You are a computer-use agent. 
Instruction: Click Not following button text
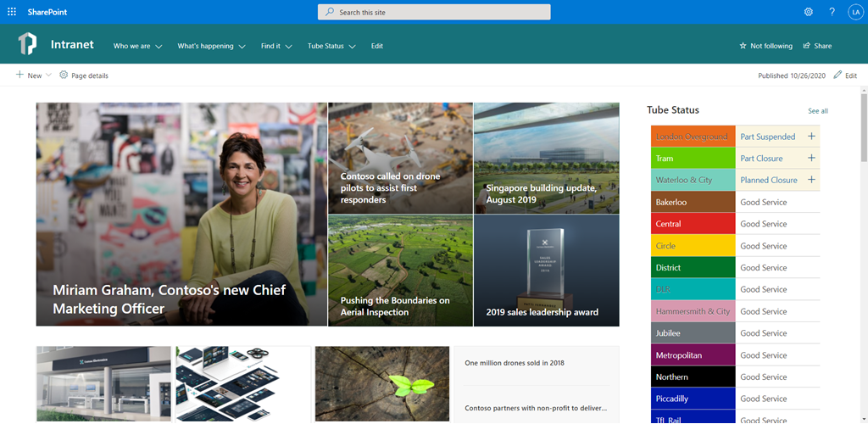click(771, 46)
